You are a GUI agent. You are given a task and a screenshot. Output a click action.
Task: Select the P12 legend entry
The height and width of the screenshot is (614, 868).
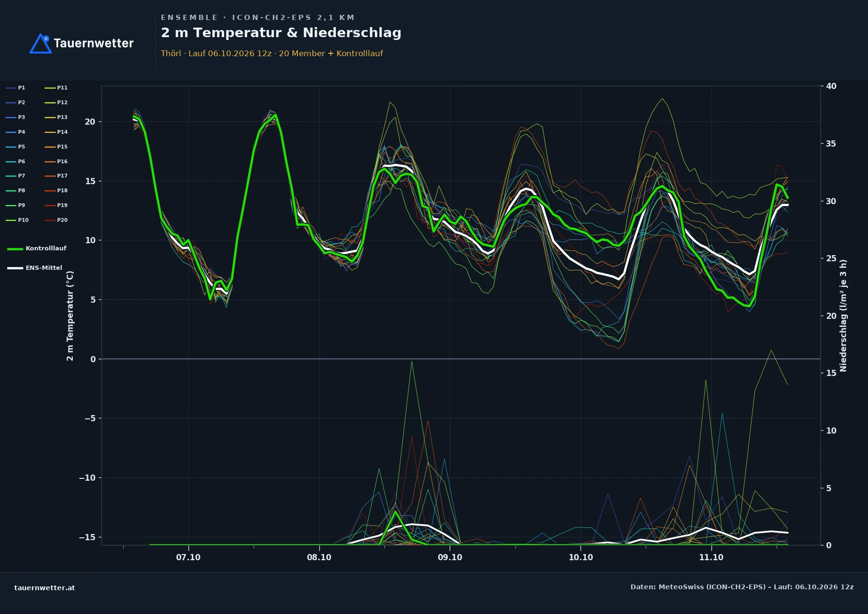click(x=56, y=102)
